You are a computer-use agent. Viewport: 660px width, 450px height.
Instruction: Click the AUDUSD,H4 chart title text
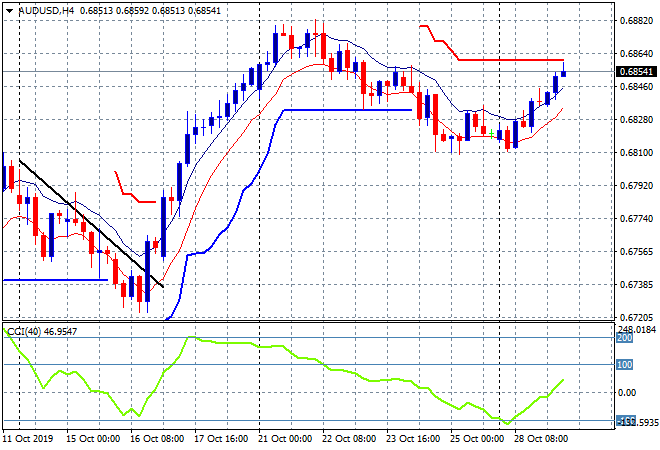coord(47,11)
